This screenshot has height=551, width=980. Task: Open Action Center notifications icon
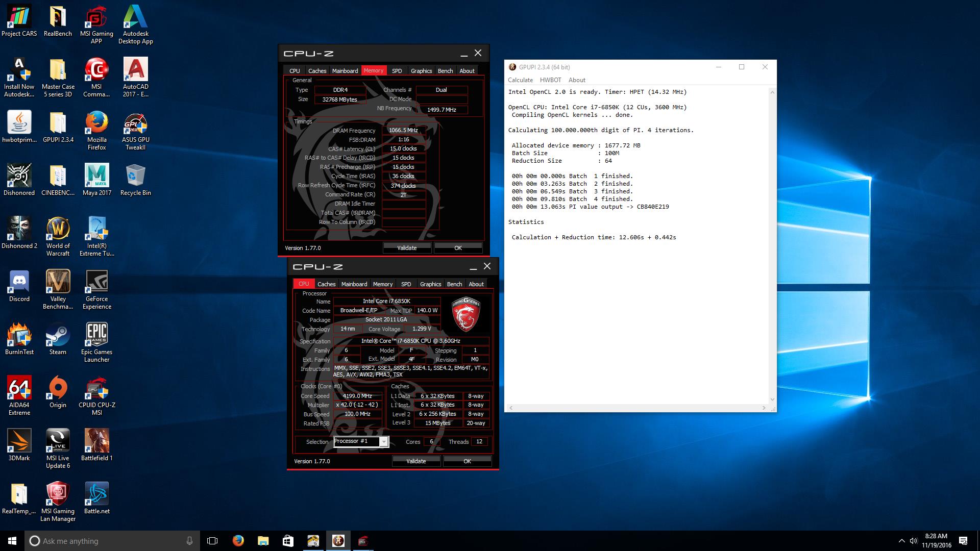[x=963, y=541]
